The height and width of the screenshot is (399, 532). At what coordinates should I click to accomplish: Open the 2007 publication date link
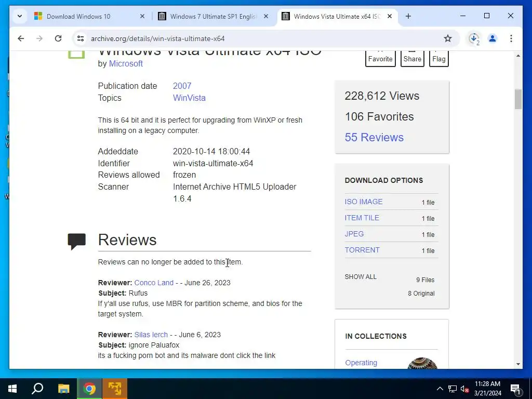(x=182, y=86)
